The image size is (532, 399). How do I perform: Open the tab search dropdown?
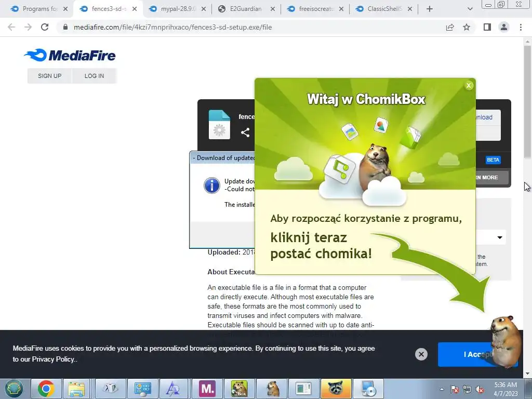coord(470,9)
